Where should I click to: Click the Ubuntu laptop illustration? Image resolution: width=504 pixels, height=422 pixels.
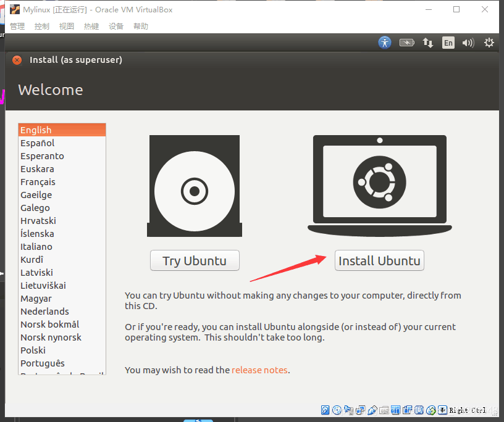point(380,186)
